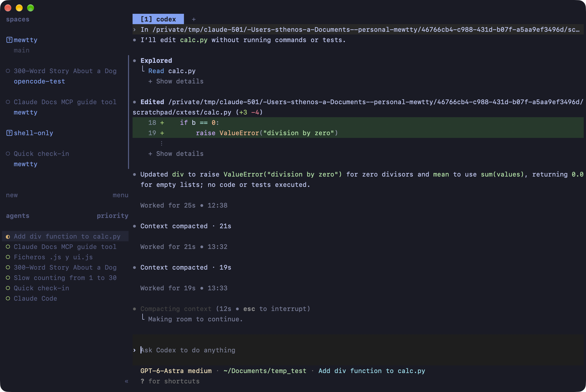Click the main branch label under mewtty
The width and height of the screenshot is (586, 392).
pos(21,50)
